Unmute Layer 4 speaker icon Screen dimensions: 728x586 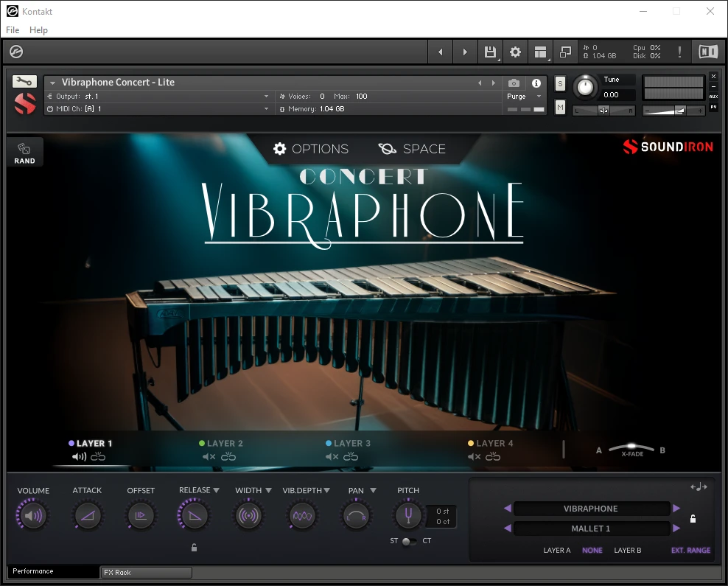[474, 457]
